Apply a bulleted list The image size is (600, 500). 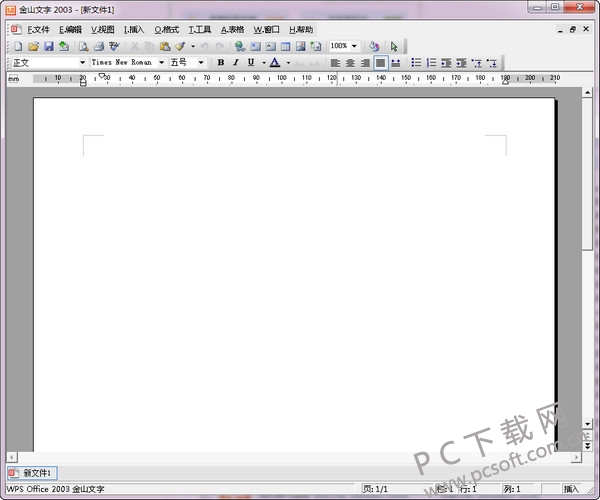pos(416,62)
